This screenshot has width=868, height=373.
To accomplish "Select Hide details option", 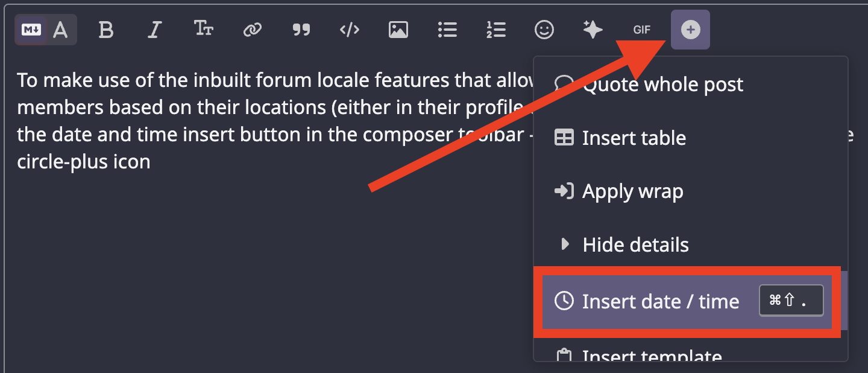I will pyautogui.click(x=635, y=244).
